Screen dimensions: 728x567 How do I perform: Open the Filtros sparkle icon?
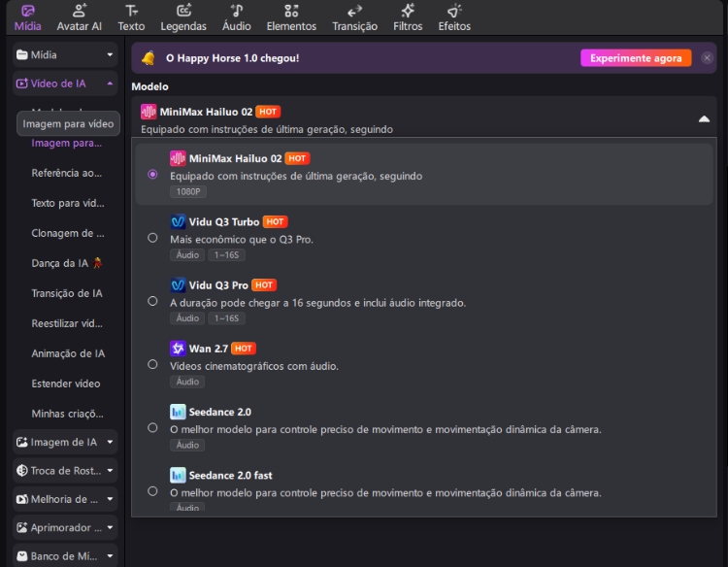coord(408,11)
